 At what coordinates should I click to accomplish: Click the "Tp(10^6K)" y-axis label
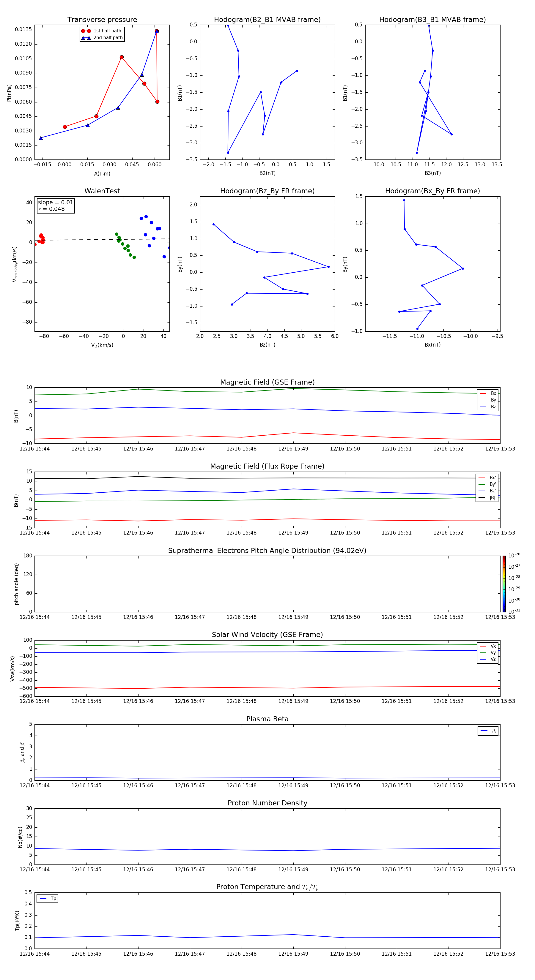tap(18, 921)
